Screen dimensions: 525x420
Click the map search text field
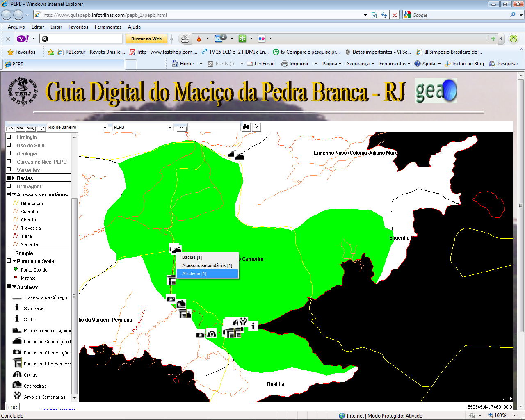[x=214, y=127]
